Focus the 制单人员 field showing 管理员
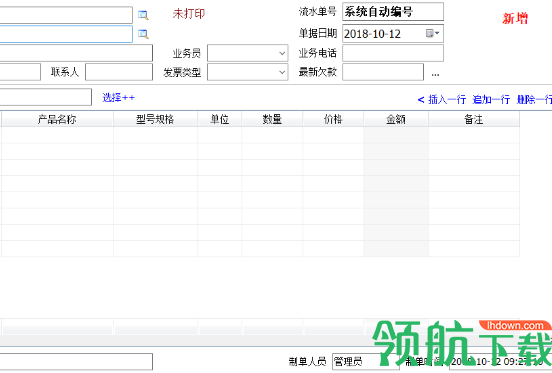Viewport: 552px width, 373px height. tap(365, 362)
